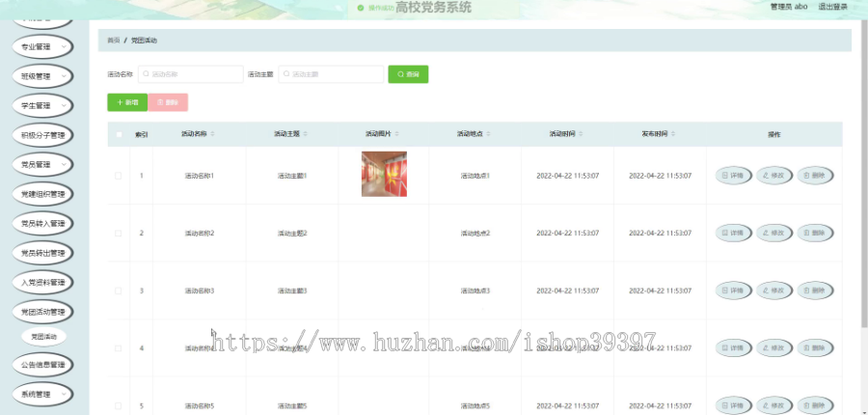Expand the 学生管理 sidebar chevron
The width and height of the screenshot is (868, 415).
coord(64,106)
